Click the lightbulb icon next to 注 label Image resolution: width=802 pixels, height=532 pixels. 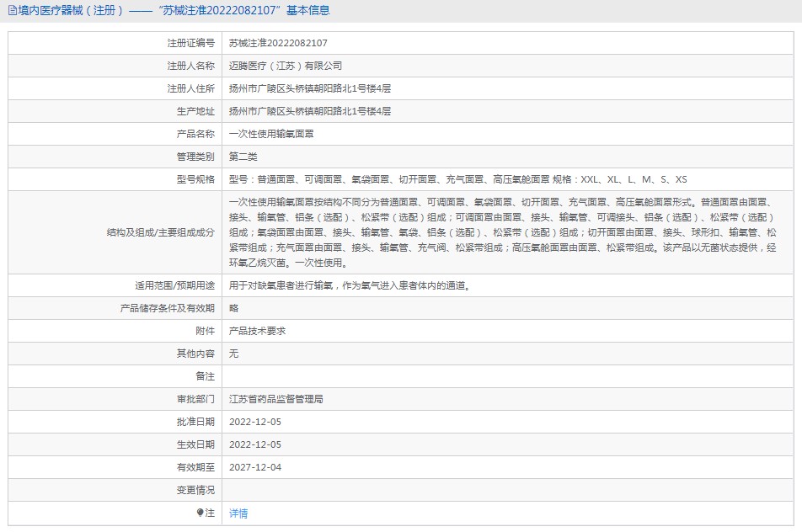click(200, 513)
